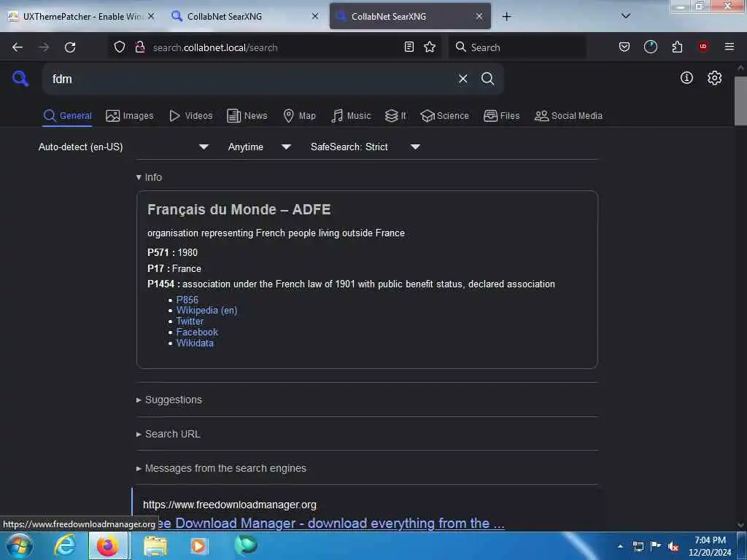The width and height of the screenshot is (747, 560).
Task: Switch to the Images category
Action: pos(130,116)
